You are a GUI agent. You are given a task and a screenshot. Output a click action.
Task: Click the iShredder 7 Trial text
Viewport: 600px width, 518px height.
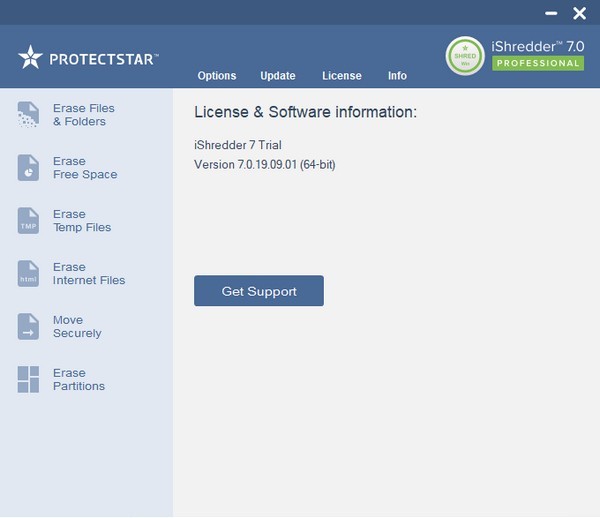point(238,145)
